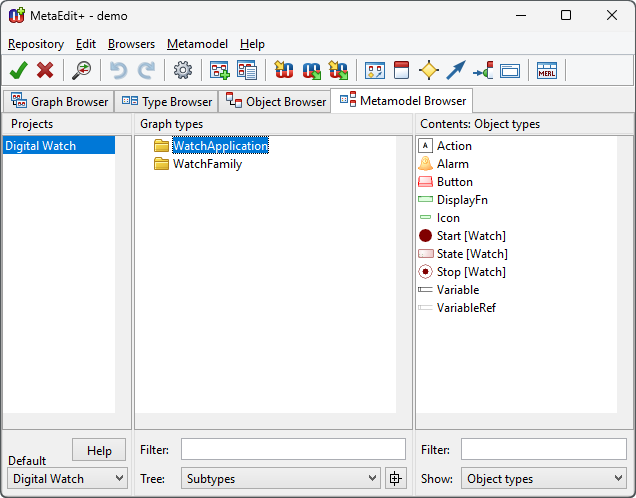Select the Action object type

click(454, 146)
